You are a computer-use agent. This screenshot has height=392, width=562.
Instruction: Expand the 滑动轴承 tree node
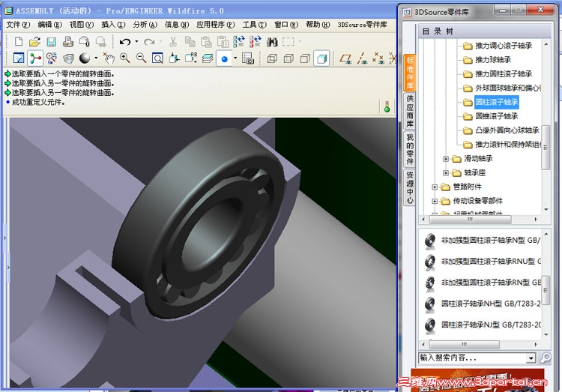(x=446, y=159)
